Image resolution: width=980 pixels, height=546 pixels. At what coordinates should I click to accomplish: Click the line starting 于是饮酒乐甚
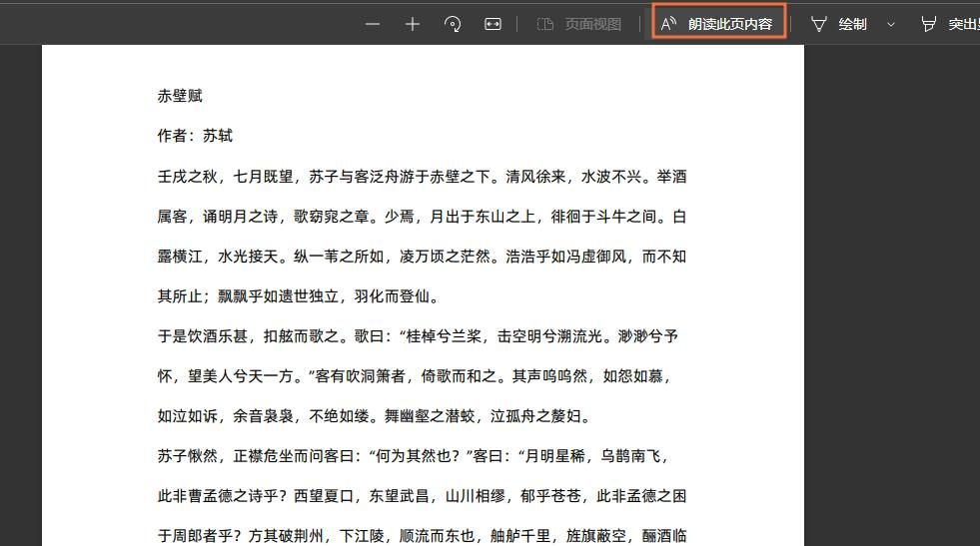(418, 336)
